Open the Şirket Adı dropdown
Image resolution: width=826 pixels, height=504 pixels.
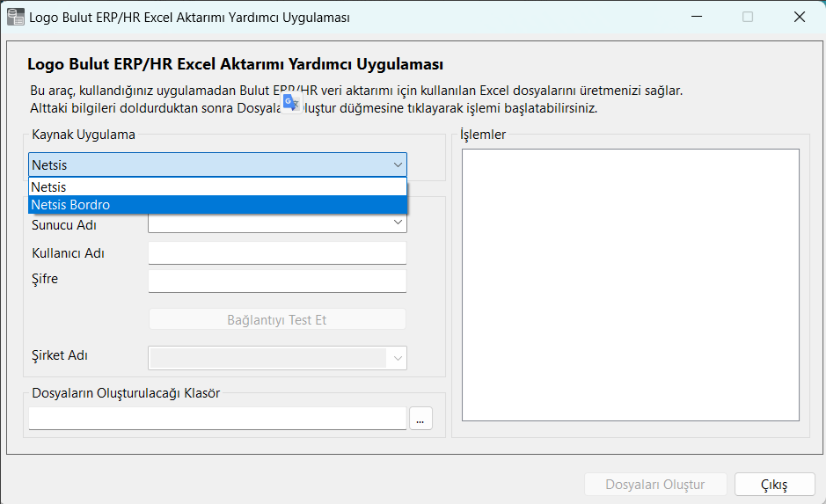[x=398, y=357]
